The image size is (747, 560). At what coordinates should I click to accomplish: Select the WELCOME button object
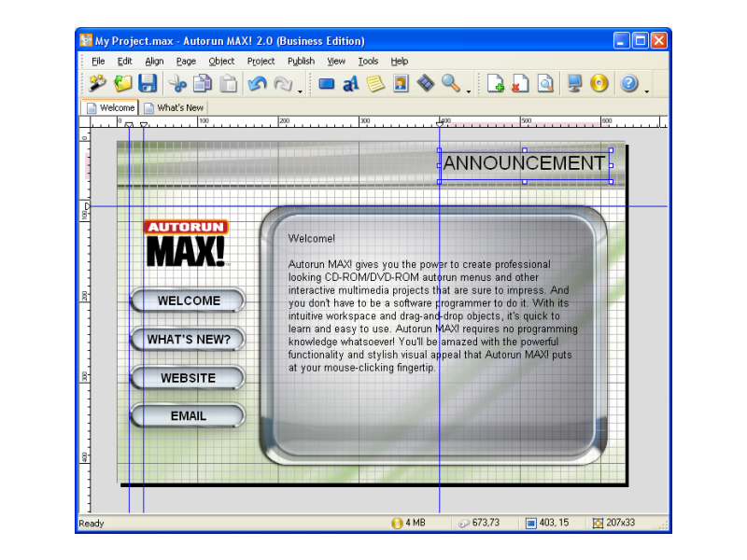pyautogui.click(x=189, y=301)
